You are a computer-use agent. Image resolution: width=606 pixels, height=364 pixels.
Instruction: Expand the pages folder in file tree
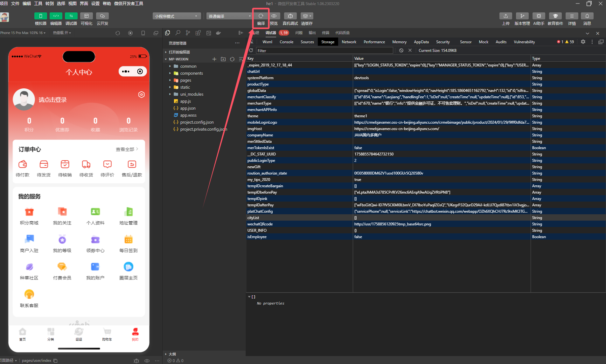(185, 80)
